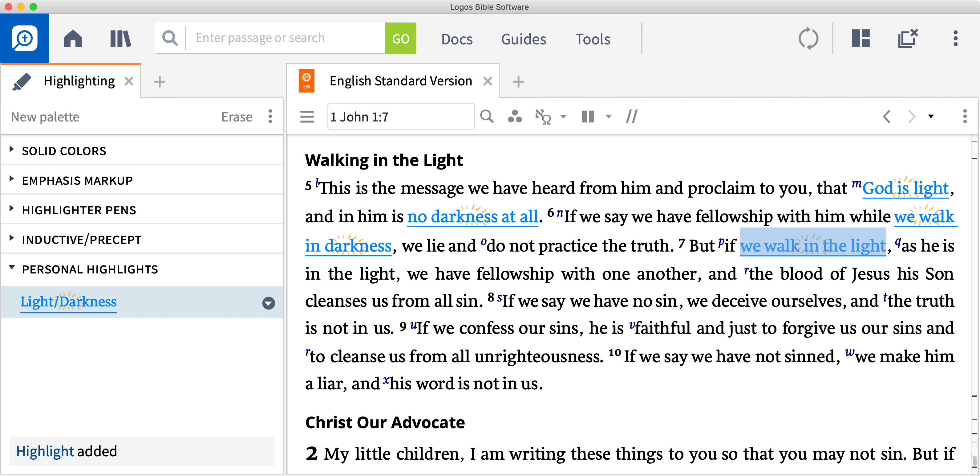This screenshot has width=980, height=476.
Task: Click the interlinear link icon
Action: coord(543,117)
